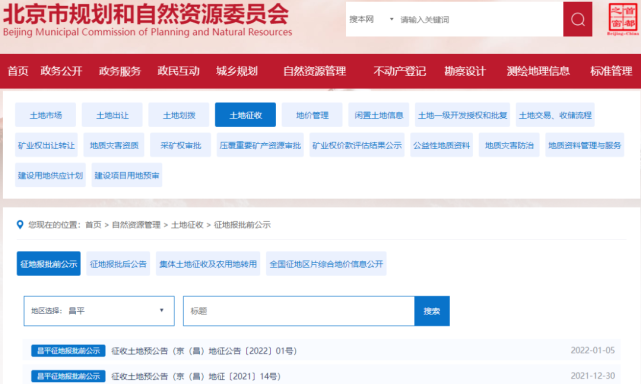Open 首页 in the main navigation

[18, 71]
